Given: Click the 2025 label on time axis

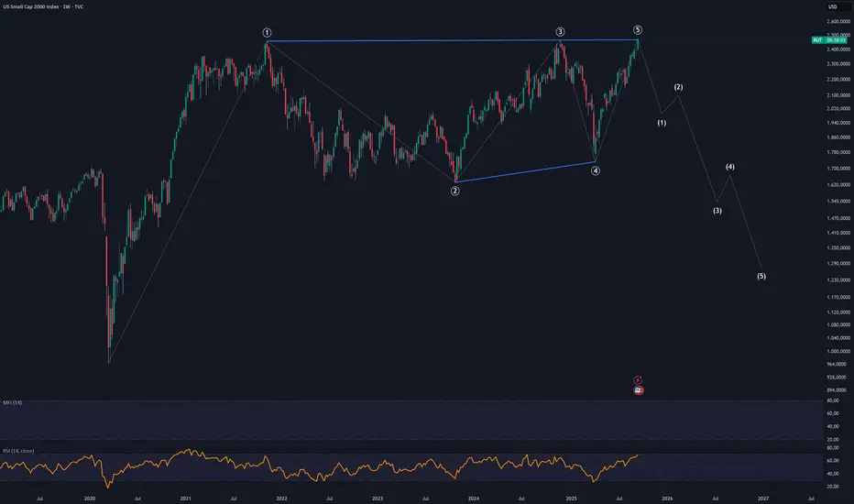Looking at the screenshot, I should click(x=572, y=498).
